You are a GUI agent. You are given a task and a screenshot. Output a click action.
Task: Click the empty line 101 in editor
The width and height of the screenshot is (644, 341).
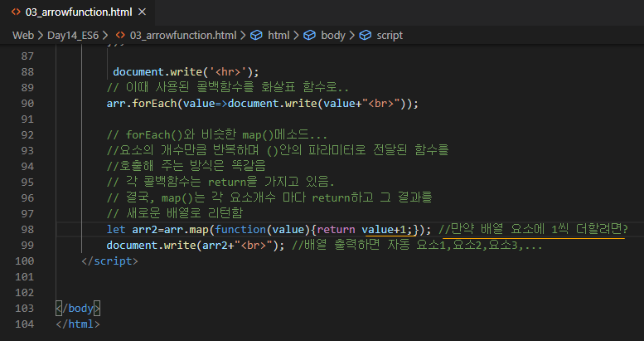(349, 277)
